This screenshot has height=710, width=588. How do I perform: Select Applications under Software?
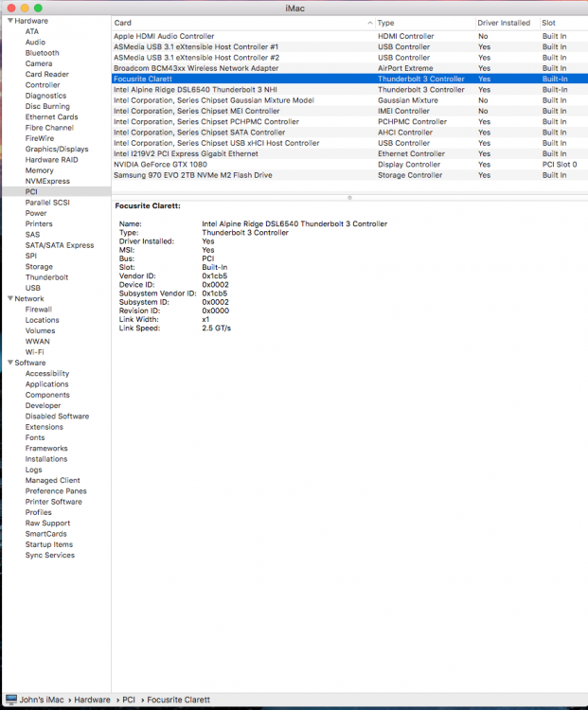tap(46, 384)
